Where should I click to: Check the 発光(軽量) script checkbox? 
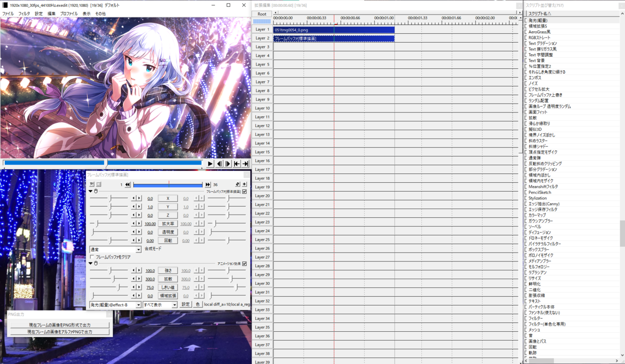(x=526, y=20)
